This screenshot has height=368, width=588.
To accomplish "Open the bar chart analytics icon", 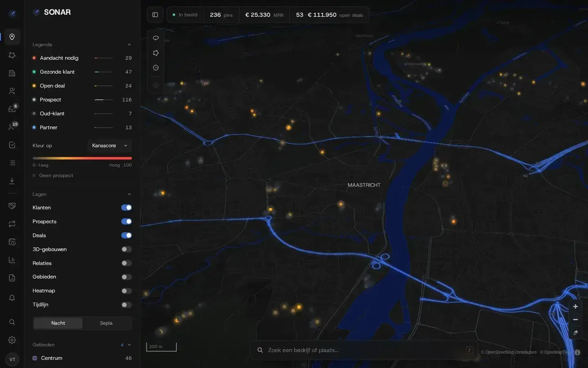I will click(x=12, y=260).
